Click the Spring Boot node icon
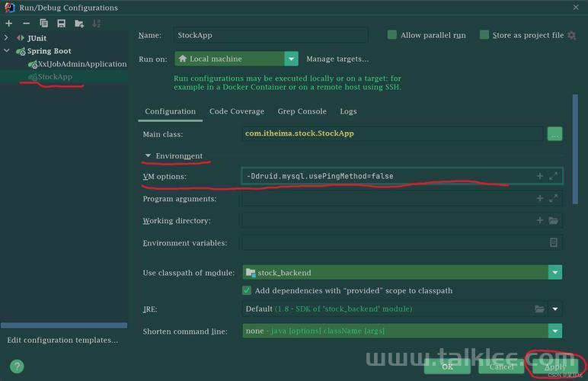Screen dimensions: 588x381 pyautogui.click(x=21, y=51)
